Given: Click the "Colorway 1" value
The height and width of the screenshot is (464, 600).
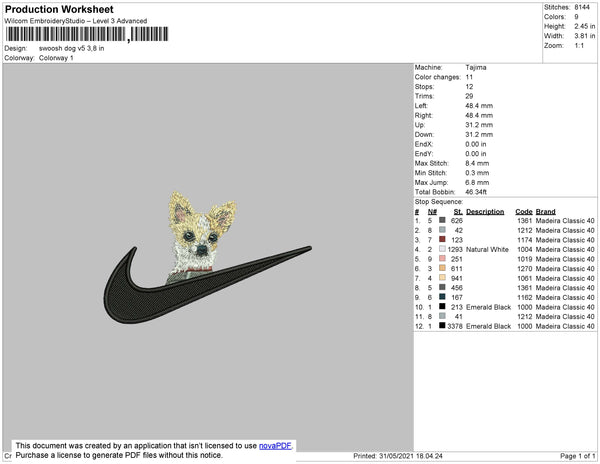Looking at the screenshot, I should [x=56, y=58].
